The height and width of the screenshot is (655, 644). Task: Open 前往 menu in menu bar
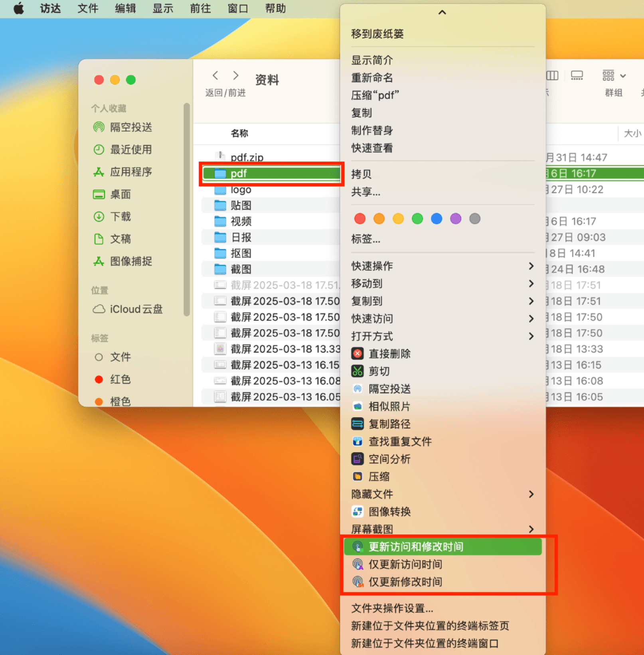click(200, 8)
